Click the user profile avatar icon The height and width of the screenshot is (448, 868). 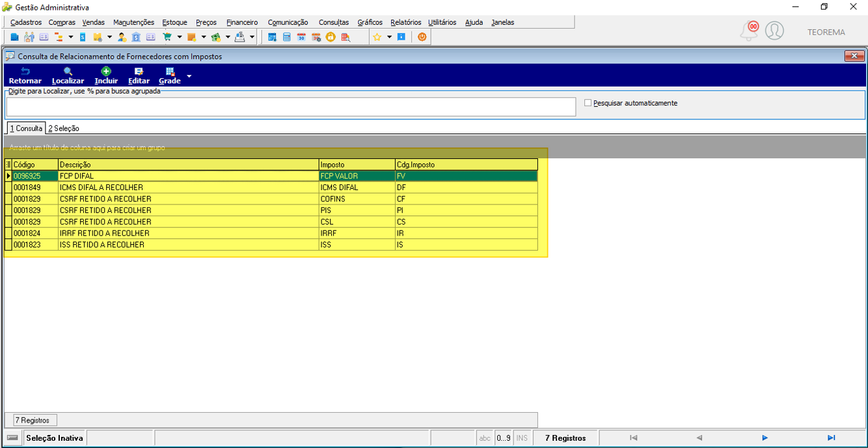tap(774, 31)
